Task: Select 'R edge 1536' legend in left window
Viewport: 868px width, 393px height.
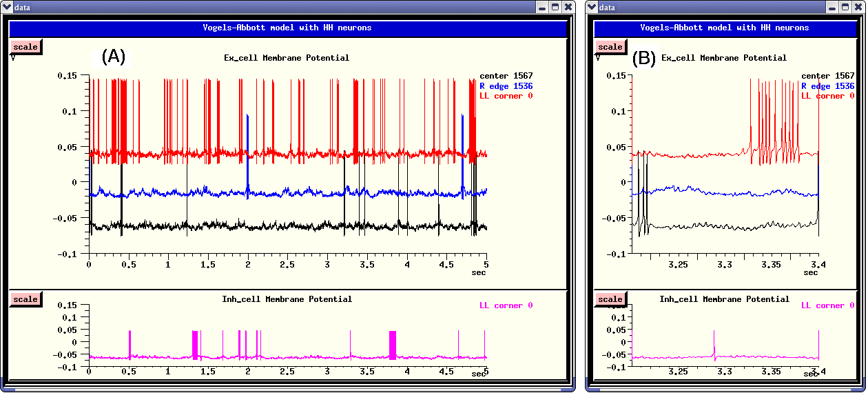Action: [x=506, y=86]
